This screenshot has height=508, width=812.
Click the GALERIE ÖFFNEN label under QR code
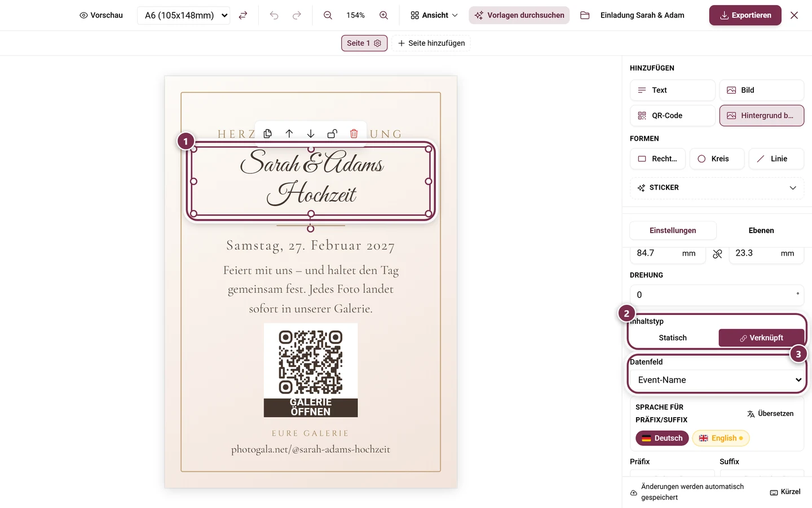point(311,408)
